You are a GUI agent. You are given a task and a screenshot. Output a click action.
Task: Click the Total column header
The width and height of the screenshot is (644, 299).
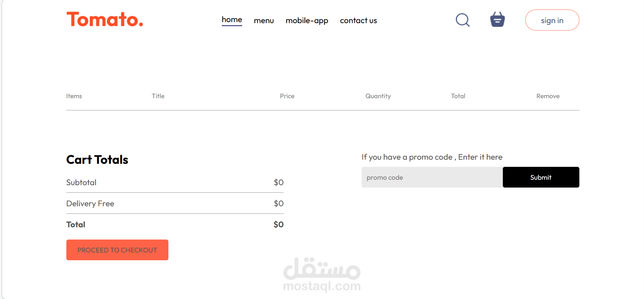tap(458, 96)
